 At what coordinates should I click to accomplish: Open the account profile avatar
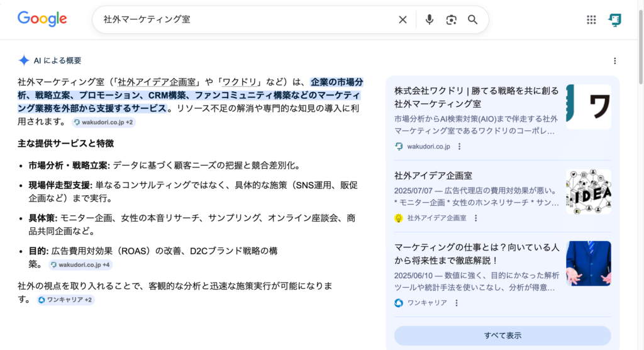[614, 20]
